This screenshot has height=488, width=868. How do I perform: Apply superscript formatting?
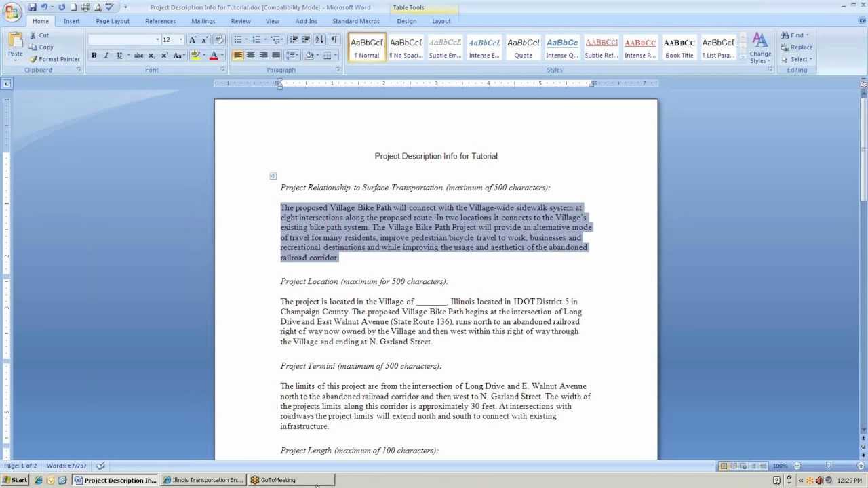click(164, 56)
